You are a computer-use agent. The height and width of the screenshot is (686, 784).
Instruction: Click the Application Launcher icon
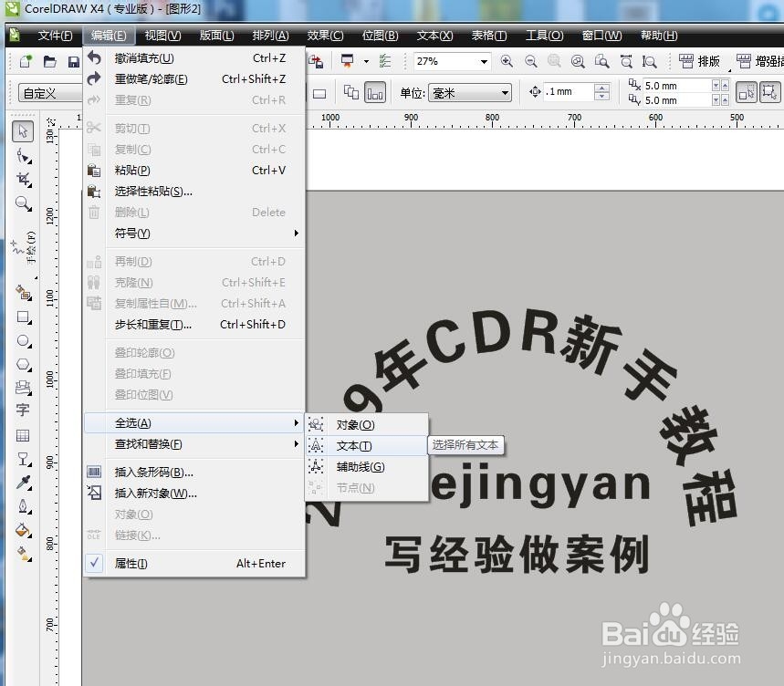point(347,61)
